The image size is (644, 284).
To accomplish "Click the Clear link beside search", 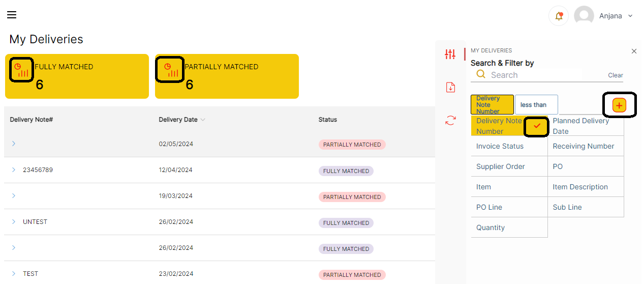I will (615, 75).
